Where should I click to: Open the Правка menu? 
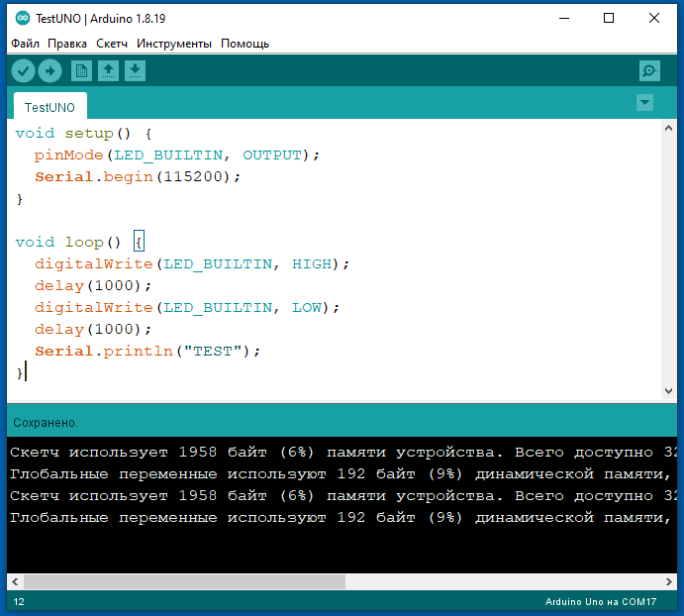tap(67, 44)
